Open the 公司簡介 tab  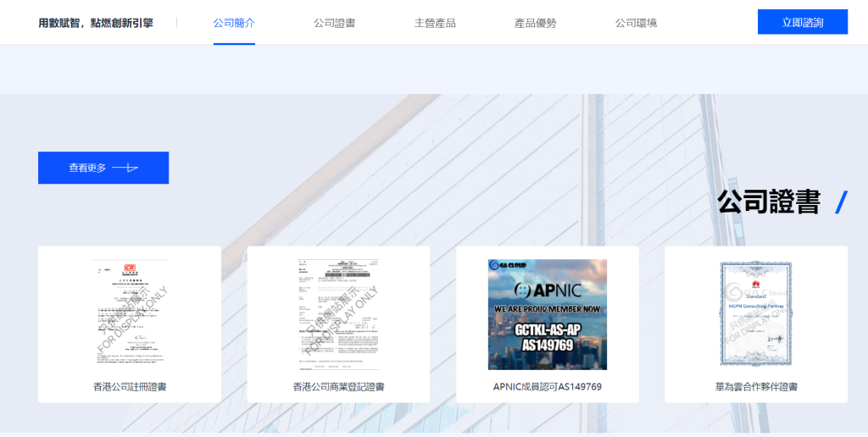[234, 23]
